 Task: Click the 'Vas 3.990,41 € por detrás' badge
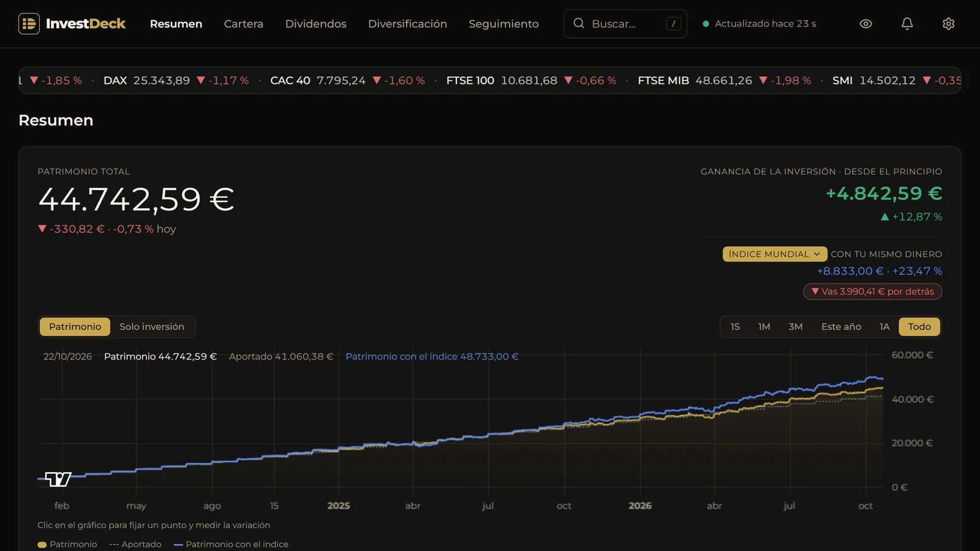[873, 291]
